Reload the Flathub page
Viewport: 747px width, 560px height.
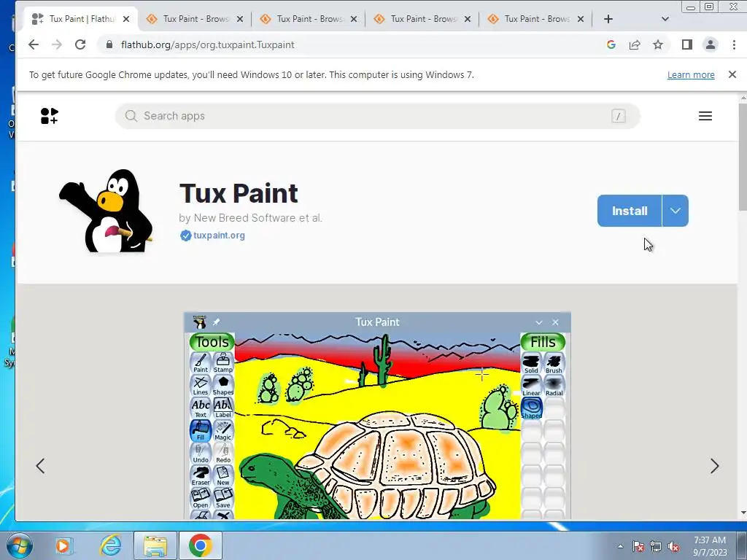click(x=80, y=44)
